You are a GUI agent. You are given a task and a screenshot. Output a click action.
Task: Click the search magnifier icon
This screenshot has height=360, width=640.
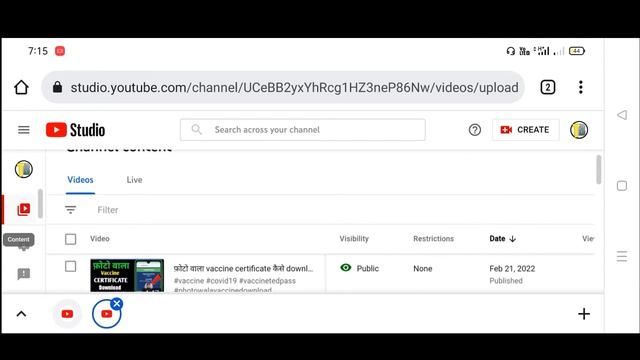[x=196, y=129]
